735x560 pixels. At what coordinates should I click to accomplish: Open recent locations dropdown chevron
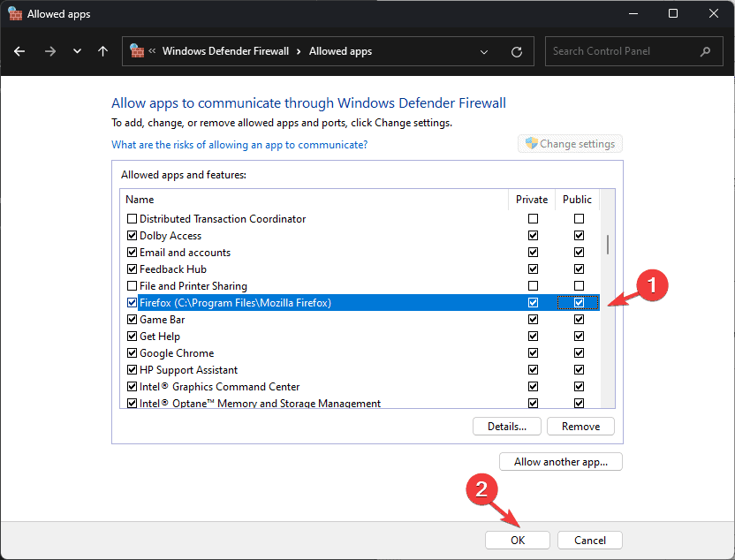coord(78,51)
